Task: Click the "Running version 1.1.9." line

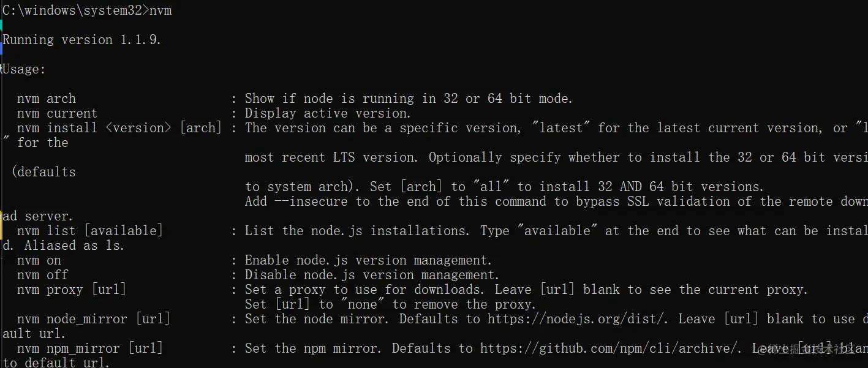Action: coord(82,40)
